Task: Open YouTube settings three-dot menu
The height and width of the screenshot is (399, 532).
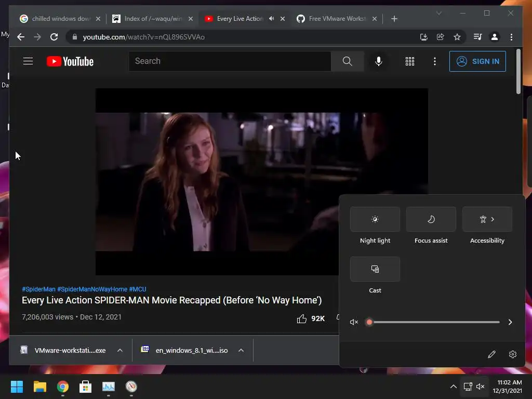Action: (435, 61)
